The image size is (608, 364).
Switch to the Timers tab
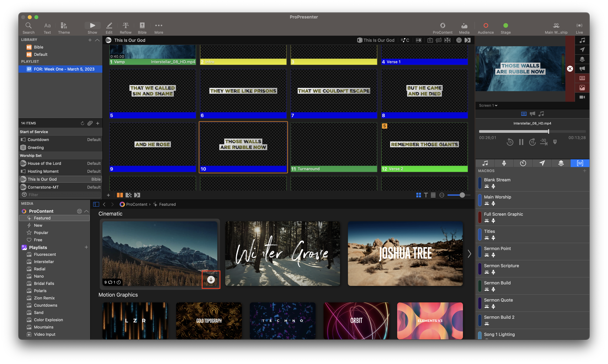523,163
